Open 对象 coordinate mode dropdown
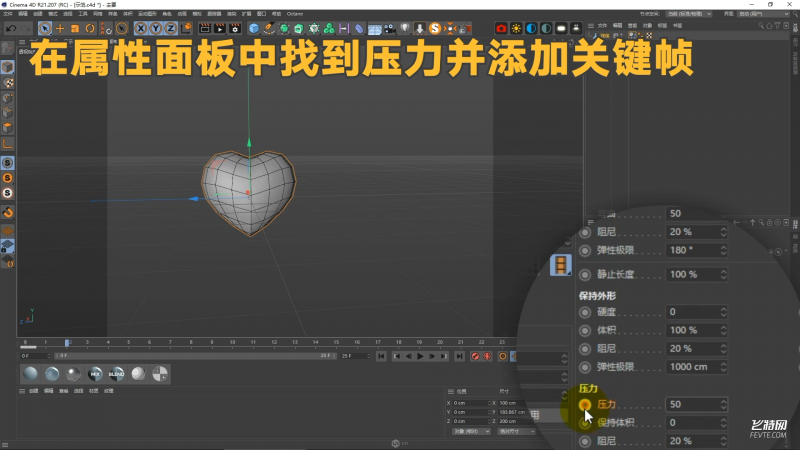This screenshot has width=800, height=450. click(471, 431)
